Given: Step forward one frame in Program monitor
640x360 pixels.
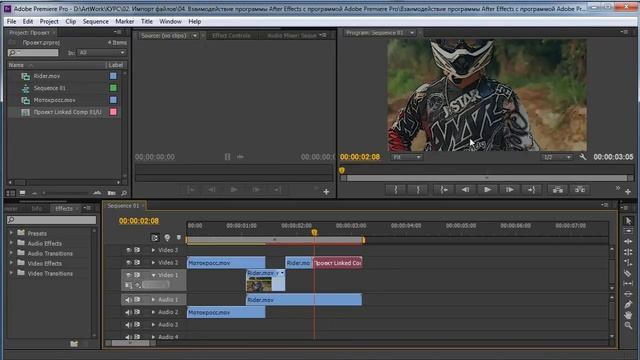Looking at the screenshot, I should click(509, 189).
